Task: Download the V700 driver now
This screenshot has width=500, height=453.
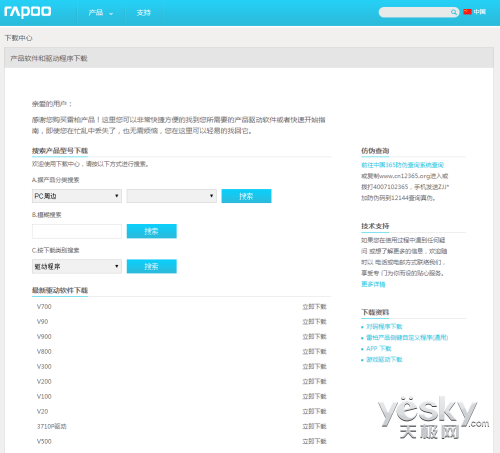Action: click(x=314, y=307)
